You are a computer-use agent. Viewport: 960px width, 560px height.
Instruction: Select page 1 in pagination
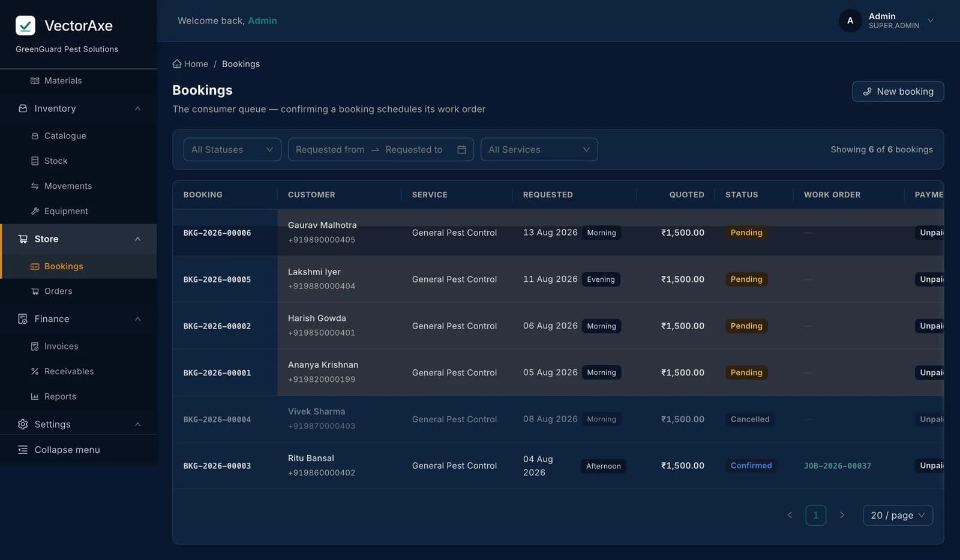point(815,516)
